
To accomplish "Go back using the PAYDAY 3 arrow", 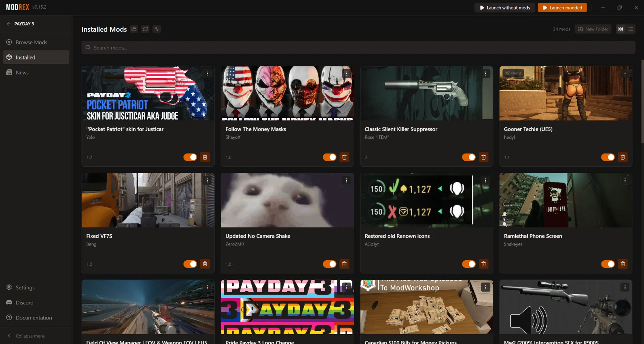I will pyautogui.click(x=9, y=24).
